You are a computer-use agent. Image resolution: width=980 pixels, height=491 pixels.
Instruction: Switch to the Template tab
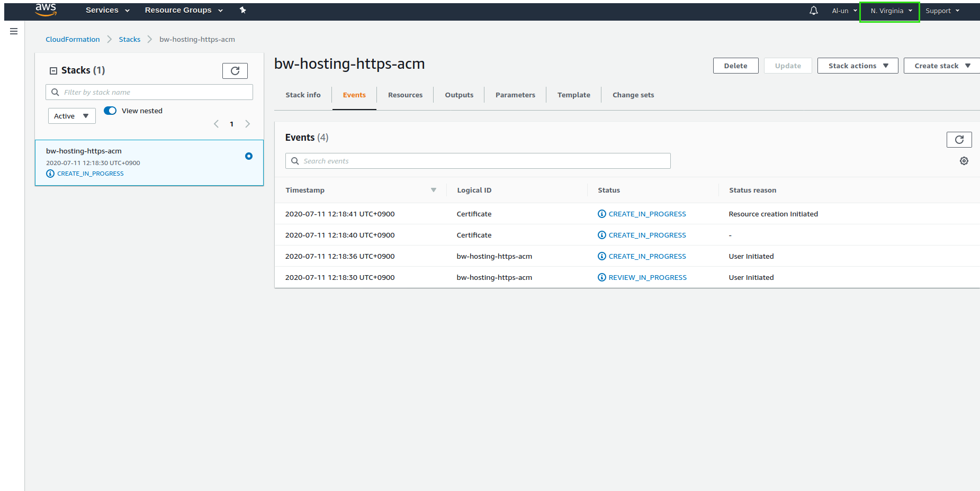573,95
